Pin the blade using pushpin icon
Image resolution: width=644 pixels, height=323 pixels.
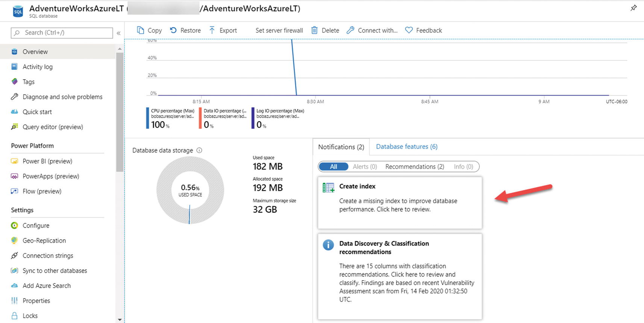pyautogui.click(x=633, y=8)
